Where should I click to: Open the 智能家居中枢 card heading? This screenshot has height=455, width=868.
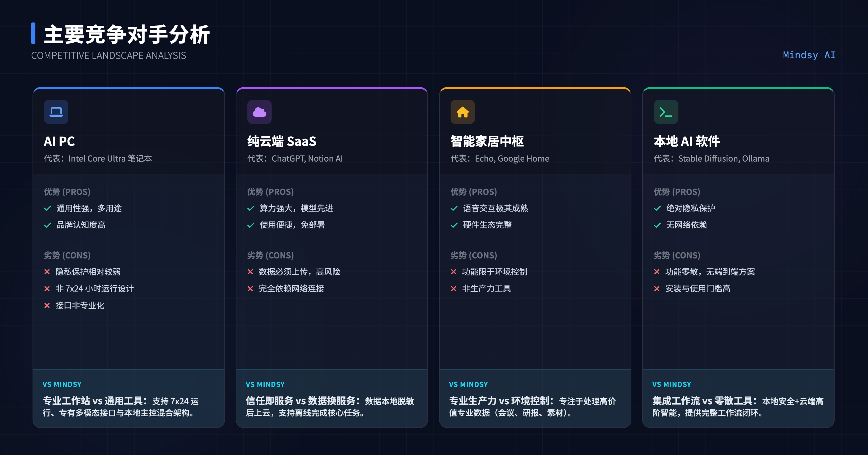click(487, 141)
